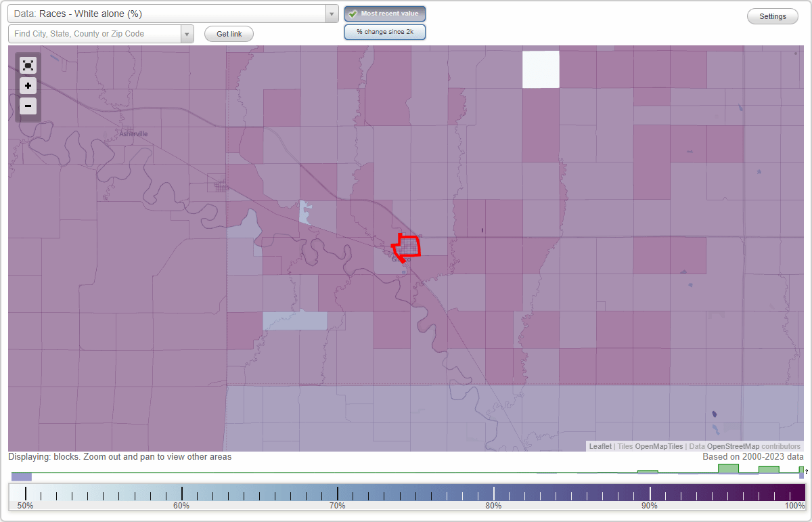
Task: Zoom in using the plus icon
Action: pyautogui.click(x=28, y=85)
